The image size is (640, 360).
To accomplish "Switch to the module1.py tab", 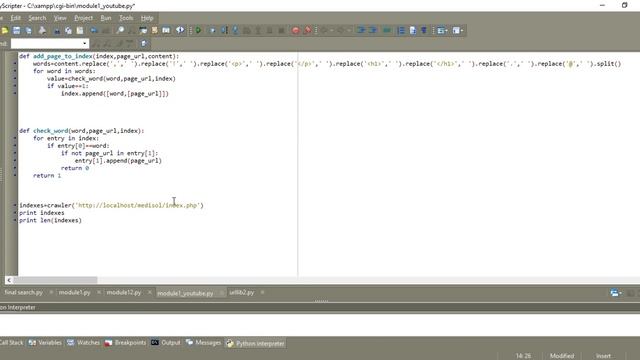I will pyautogui.click(x=74, y=293).
